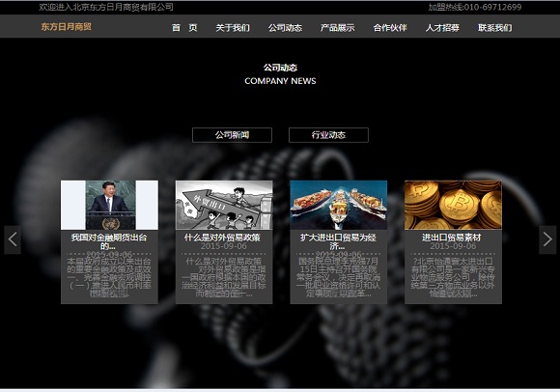Click the previous carousel arrow
560x392 pixels.
point(13,239)
